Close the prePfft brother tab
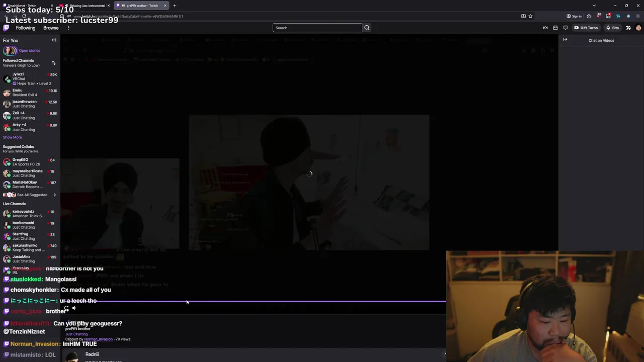Screen dimensions: 644x362 coord(165,6)
